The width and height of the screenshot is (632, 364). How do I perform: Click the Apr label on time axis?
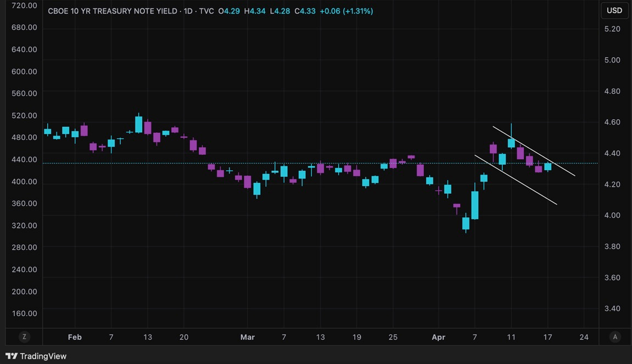439,337
